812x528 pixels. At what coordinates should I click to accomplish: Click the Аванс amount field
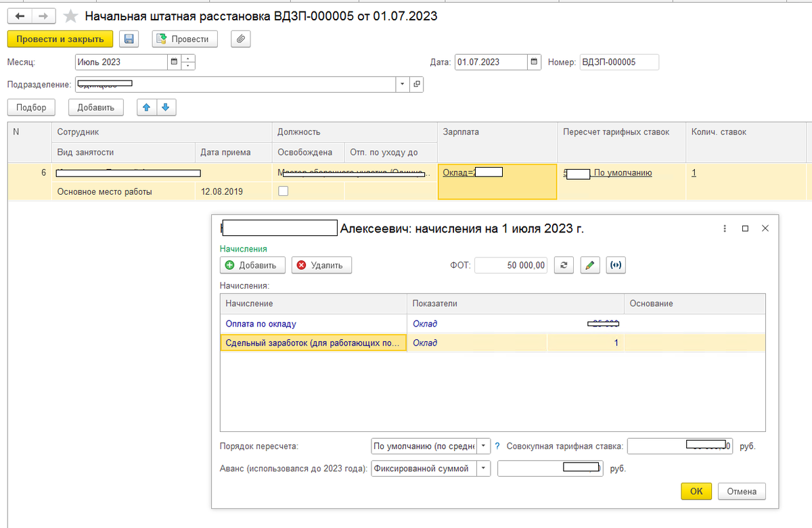click(x=549, y=469)
